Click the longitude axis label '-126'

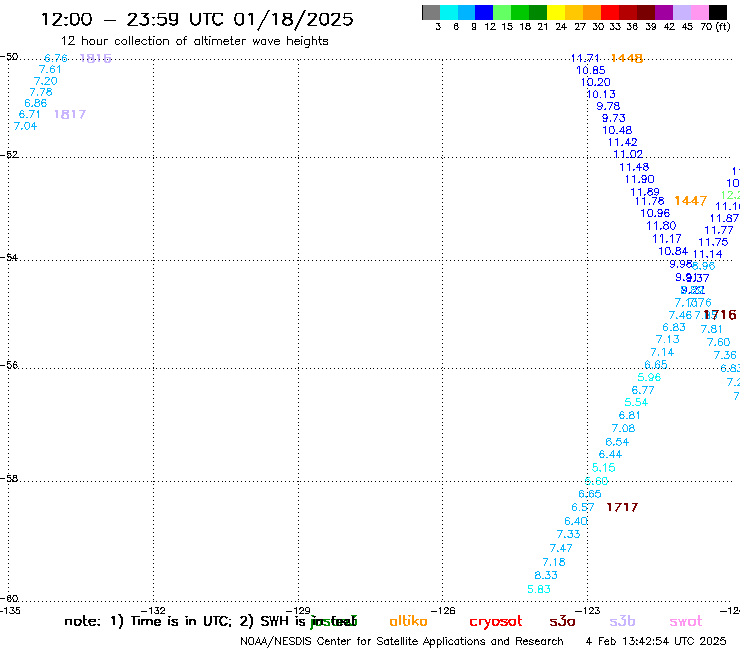pos(445,611)
